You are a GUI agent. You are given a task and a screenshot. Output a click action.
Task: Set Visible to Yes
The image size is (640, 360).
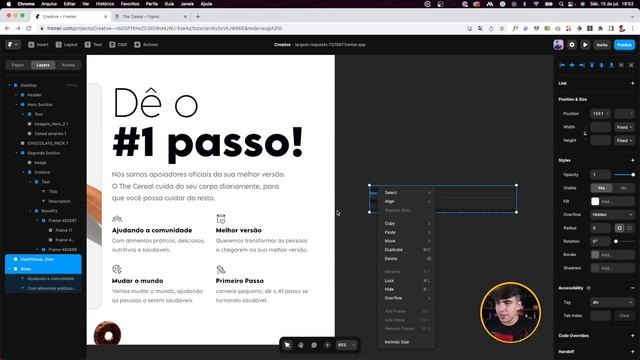[602, 188]
